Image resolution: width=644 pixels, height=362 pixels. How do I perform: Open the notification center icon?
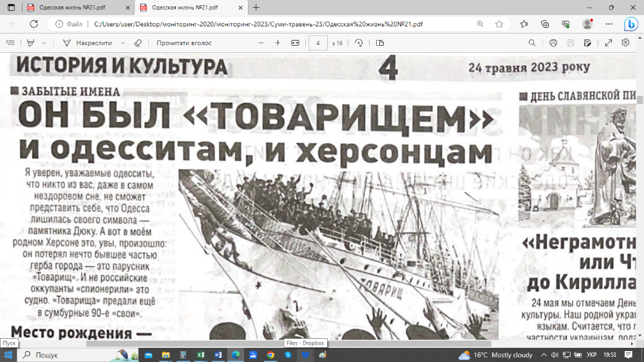[x=629, y=355]
